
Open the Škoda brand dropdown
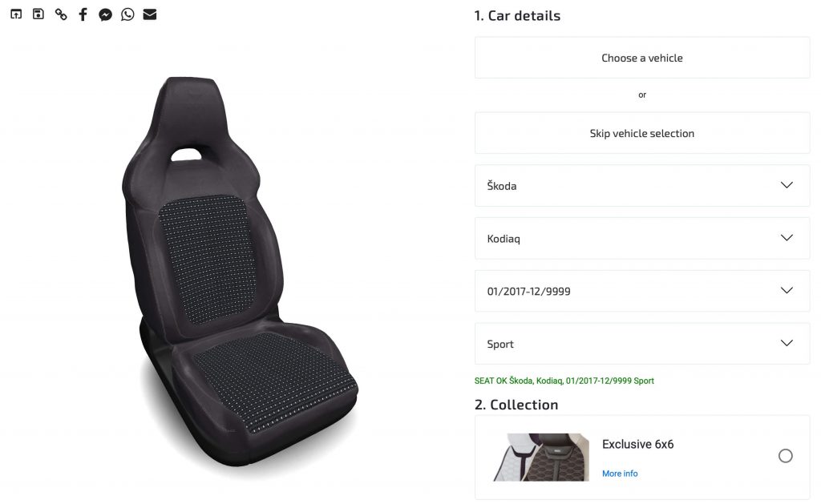[x=642, y=186]
